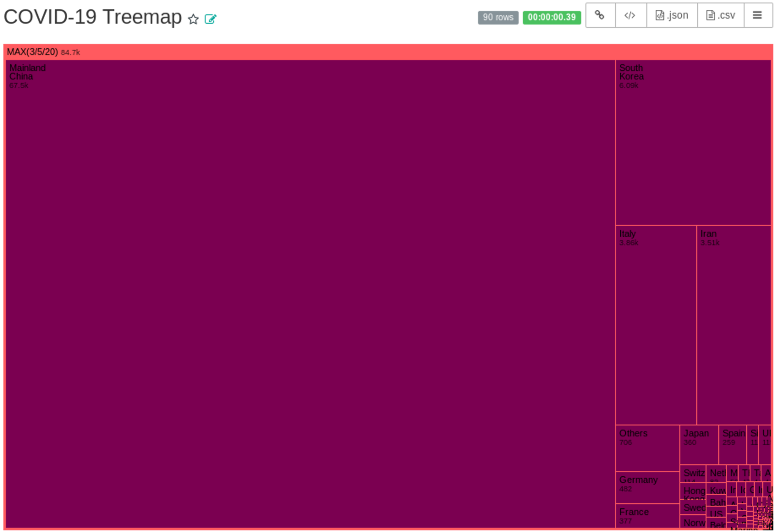Viewport: 775px width, 532px height.
Task: Select the Kuw treemap cell
Action: click(x=716, y=489)
